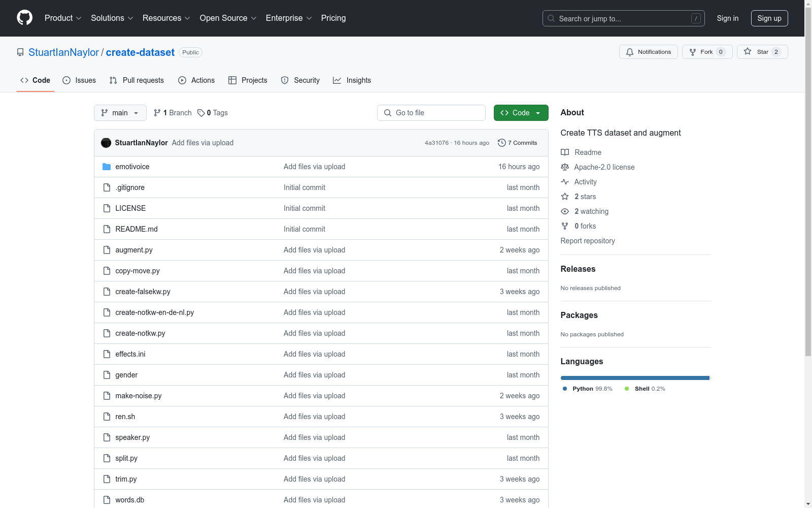The image size is (812, 508).
Task: Click the file icon beside create-falsekw.py
Action: tap(107, 292)
